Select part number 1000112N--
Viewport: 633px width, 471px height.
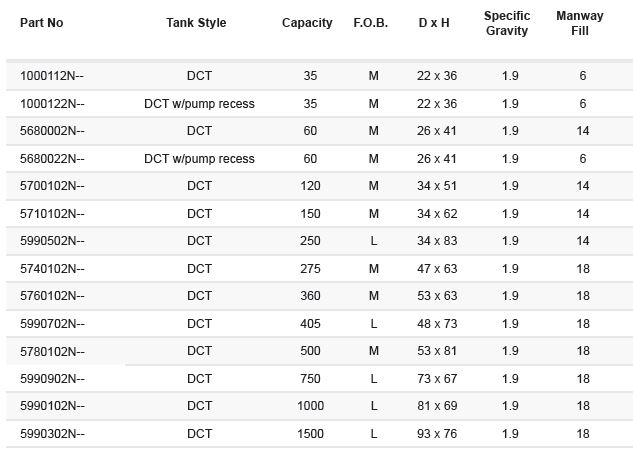(52, 76)
